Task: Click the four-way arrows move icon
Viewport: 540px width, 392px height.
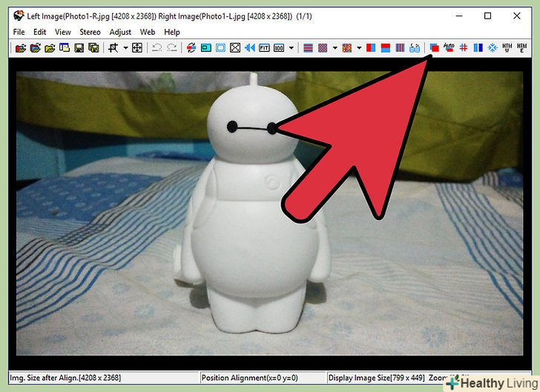Action: [x=137, y=48]
